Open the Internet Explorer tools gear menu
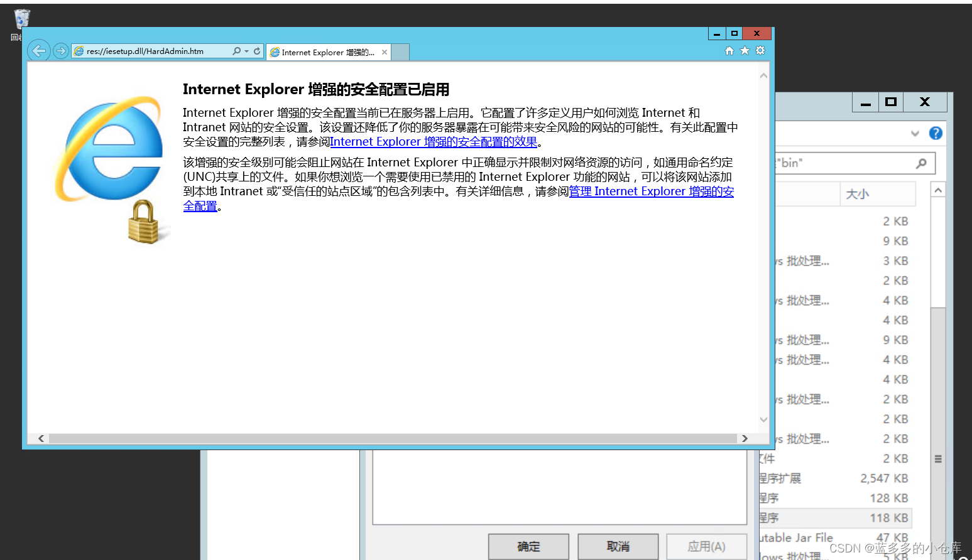Screen dimensions: 972x560 pyautogui.click(x=760, y=51)
